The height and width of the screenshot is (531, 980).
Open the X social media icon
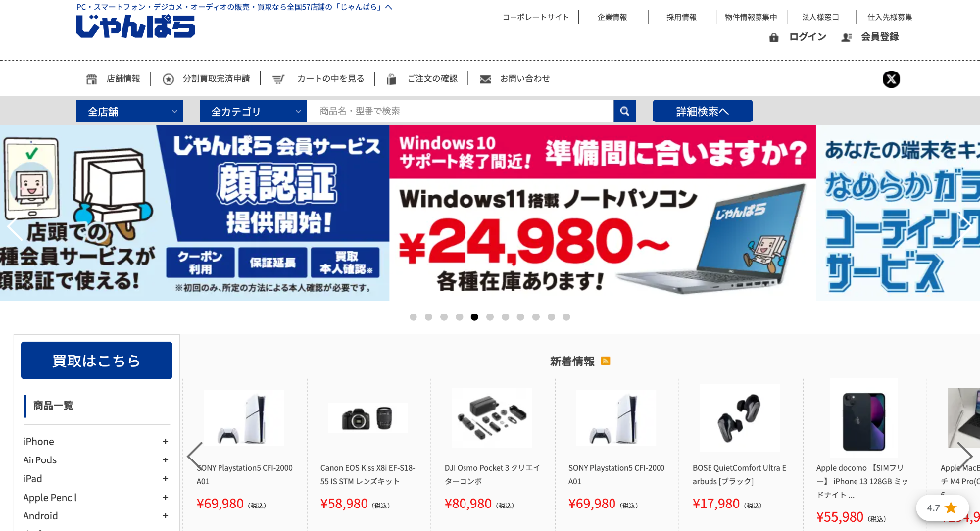tap(891, 79)
